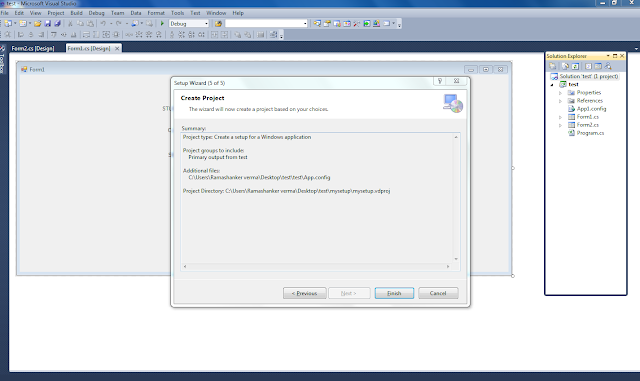Screen dimensions: 640x381
Task: Click the Start Page toolbar icon
Action: [x=367, y=24]
